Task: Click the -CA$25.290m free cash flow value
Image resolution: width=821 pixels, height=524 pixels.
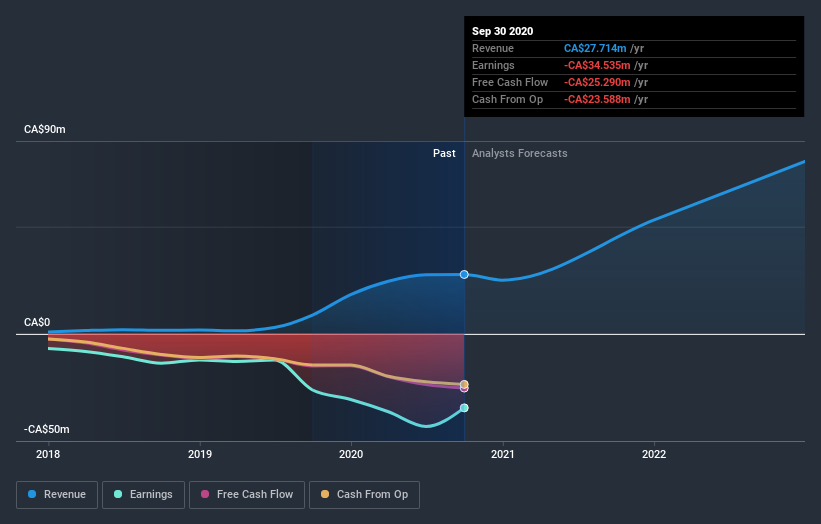Action: point(597,82)
